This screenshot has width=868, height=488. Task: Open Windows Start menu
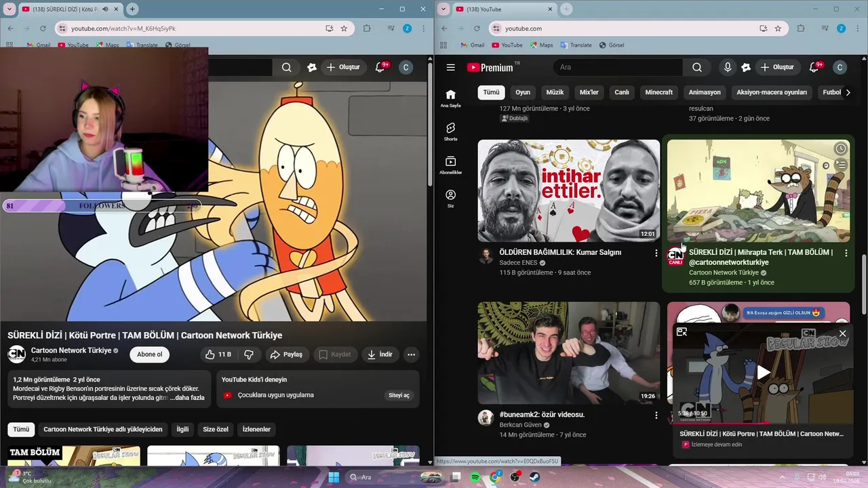pos(334,477)
